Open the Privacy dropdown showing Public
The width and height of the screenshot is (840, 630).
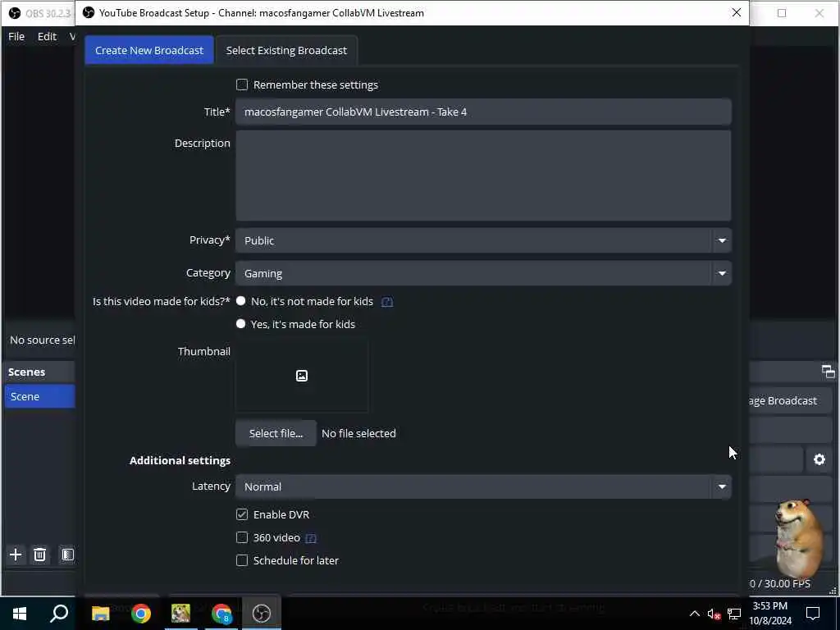(x=483, y=240)
